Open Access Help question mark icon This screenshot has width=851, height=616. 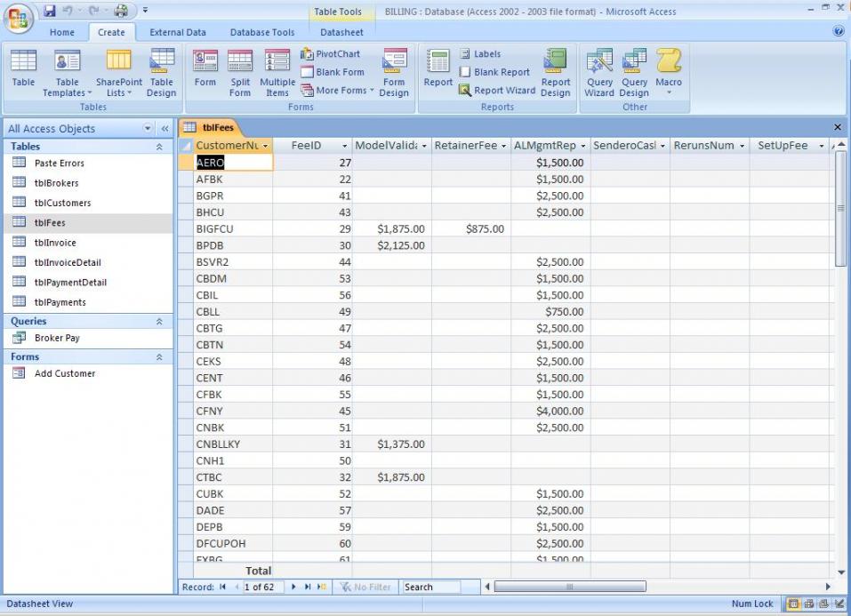click(x=838, y=31)
